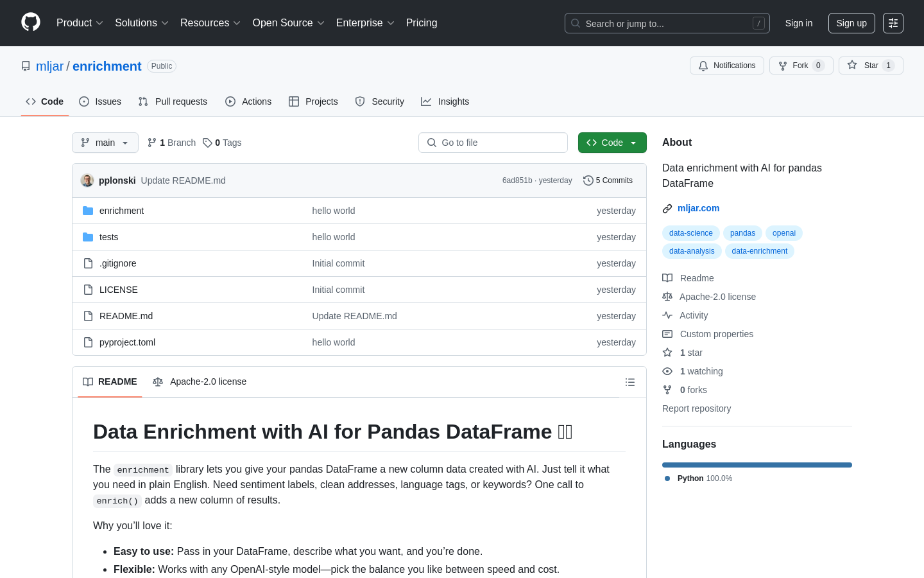The width and height of the screenshot is (924, 578).
Task: Click the book icon beside Readme in About
Action: pyautogui.click(x=667, y=278)
